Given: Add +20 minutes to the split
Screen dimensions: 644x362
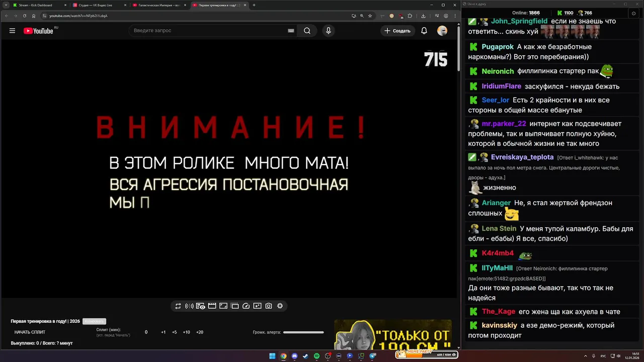Looking at the screenshot, I should tap(199, 332).
